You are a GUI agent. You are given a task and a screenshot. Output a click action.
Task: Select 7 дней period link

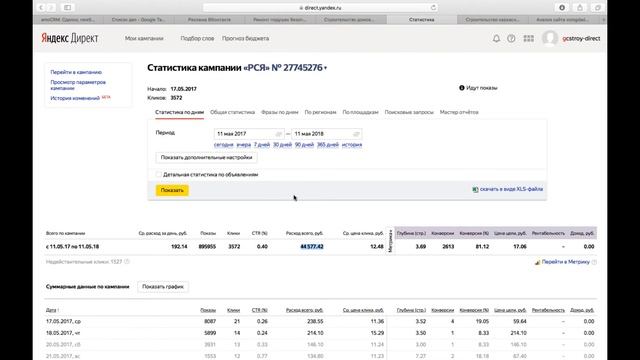pos(262,145)
